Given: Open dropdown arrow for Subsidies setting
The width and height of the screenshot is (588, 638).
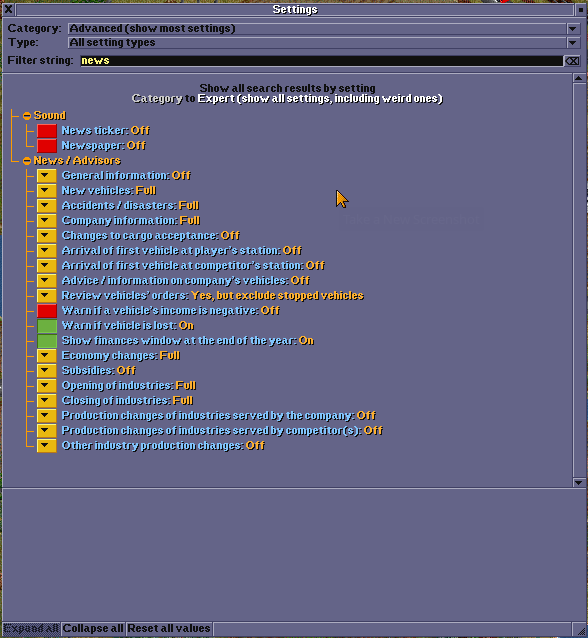Looking at the screenshot, I should 47,371.
